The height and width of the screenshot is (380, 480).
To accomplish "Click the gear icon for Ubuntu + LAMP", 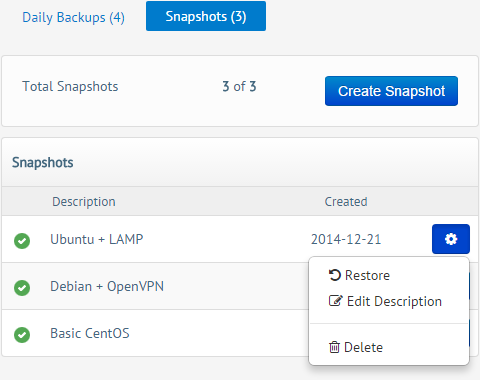I will [451, 239].
